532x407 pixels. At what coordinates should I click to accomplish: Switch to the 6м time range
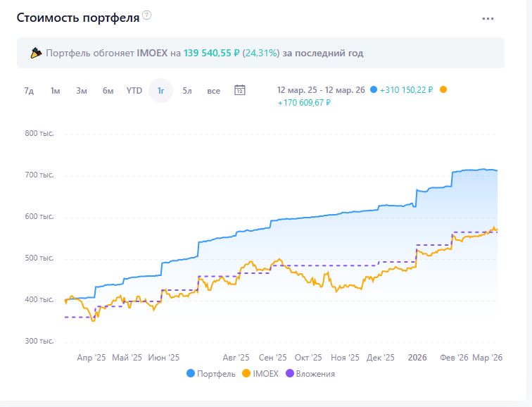point(108,90)
